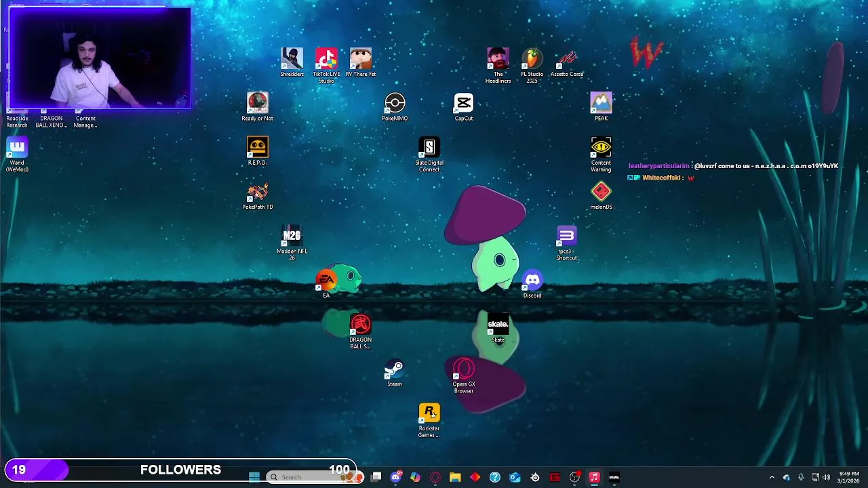868x488 pixels.
Task: Launch Copilot from the taskbar
Action: pyautogui.click(x=416, y=477)
